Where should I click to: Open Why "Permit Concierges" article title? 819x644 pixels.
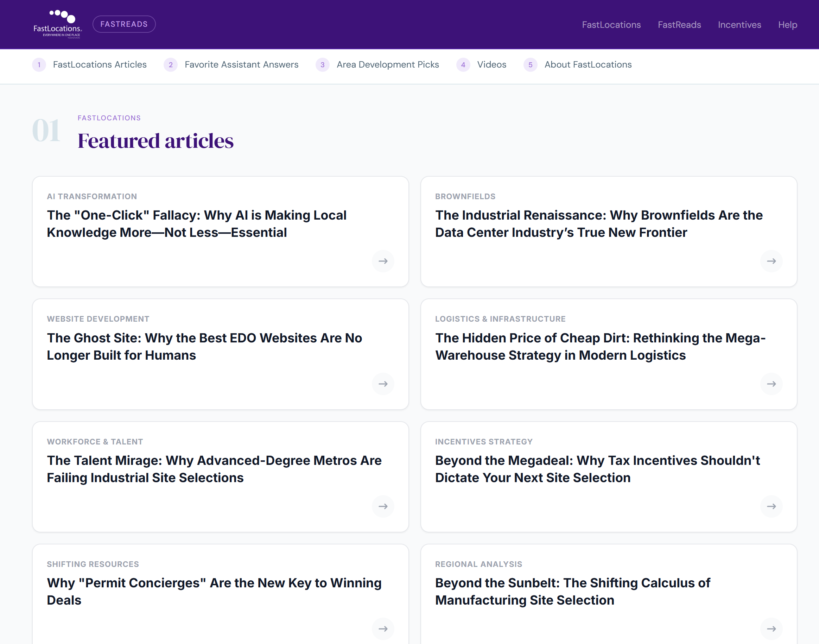coord(214,592)
